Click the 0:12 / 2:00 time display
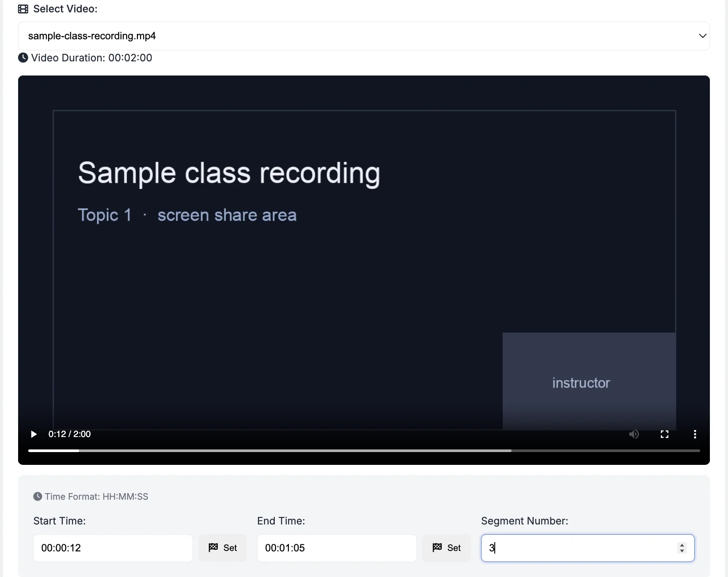Screen dimensions: 728x577 tap(69, 434)
